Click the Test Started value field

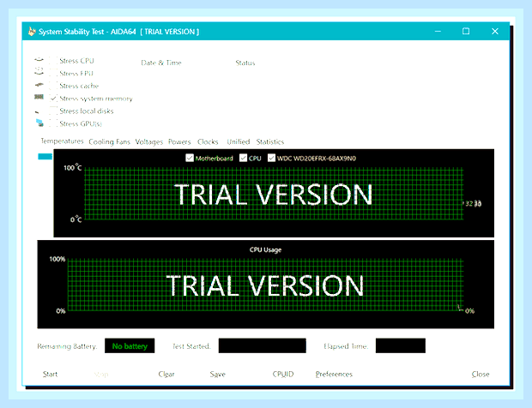(263, 345)
